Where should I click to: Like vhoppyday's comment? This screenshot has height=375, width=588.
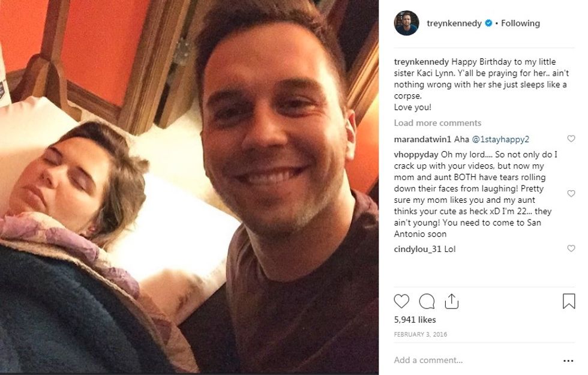[x=571, y=194]
